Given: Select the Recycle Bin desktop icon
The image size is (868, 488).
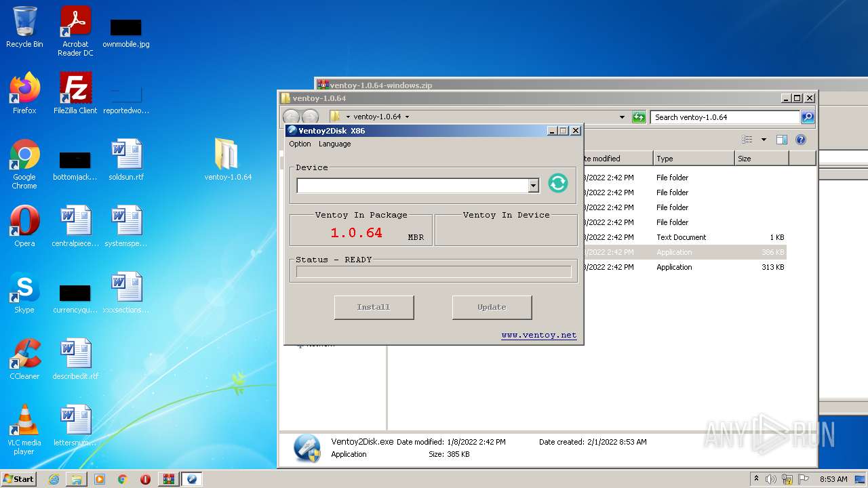Looking at the screenshot, I should tap(24, 28).
